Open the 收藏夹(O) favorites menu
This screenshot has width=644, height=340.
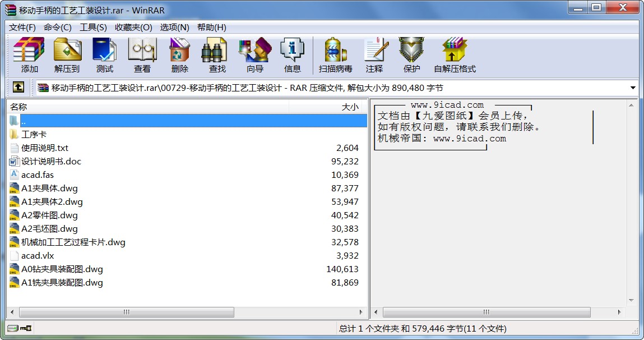133,27
